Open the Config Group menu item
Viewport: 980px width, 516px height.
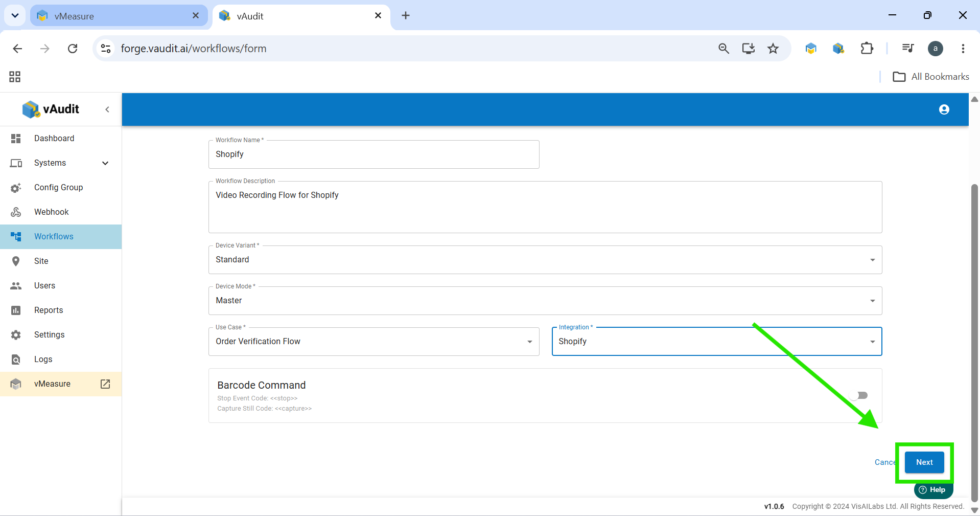click(61, 188)
